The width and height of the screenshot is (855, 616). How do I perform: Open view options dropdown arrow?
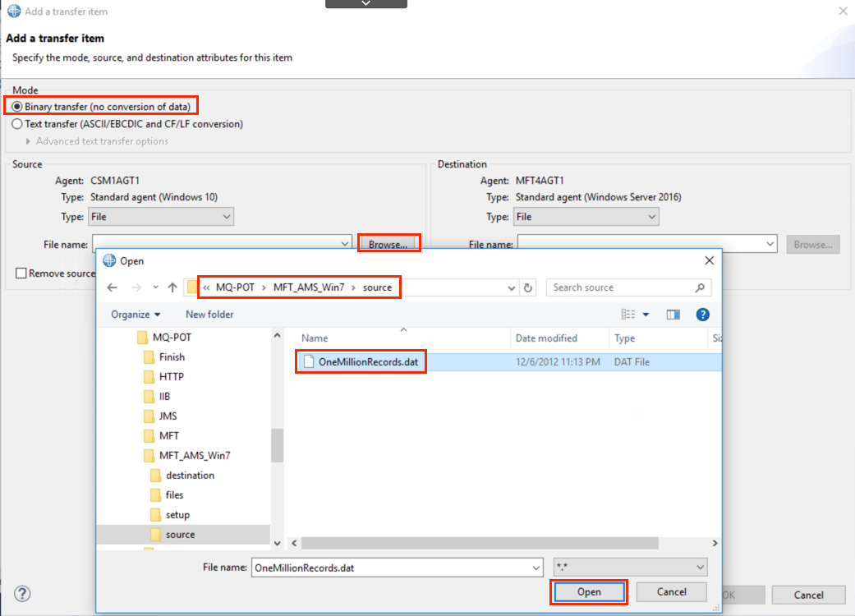[x=646, y=314]
